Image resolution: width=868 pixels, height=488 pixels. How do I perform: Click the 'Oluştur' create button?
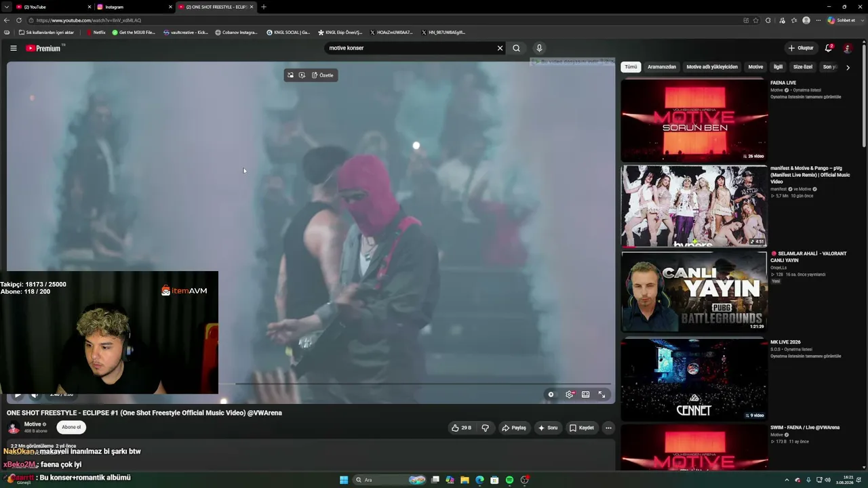(801, 48)
